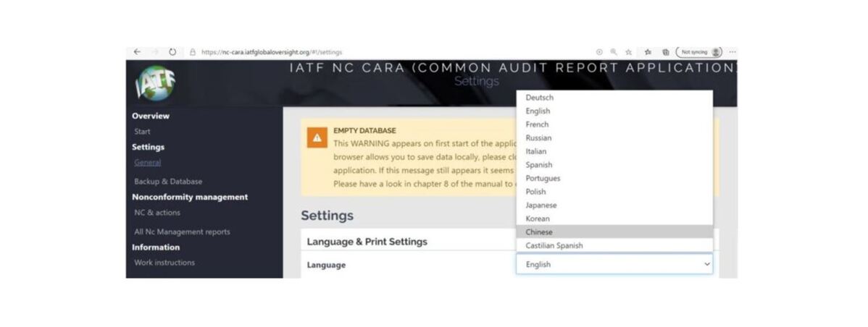
Task: Reload the page with the refresh icon
Action: 172,52
